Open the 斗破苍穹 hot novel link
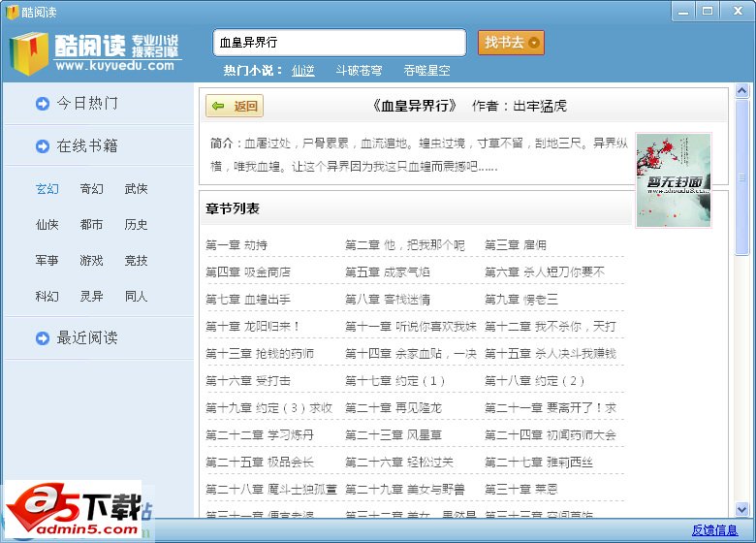Screen dimensions: 756x543 pos(359,71)
